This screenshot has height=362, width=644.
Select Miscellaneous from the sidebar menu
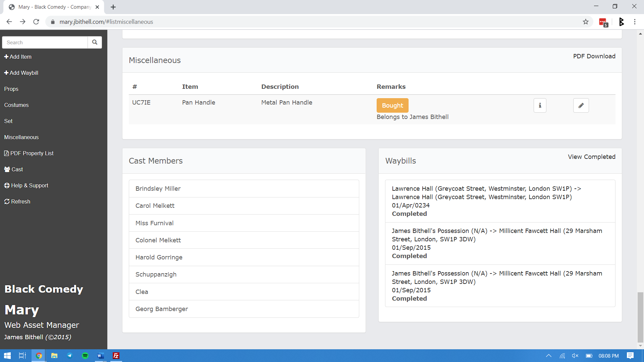(21, 137)
